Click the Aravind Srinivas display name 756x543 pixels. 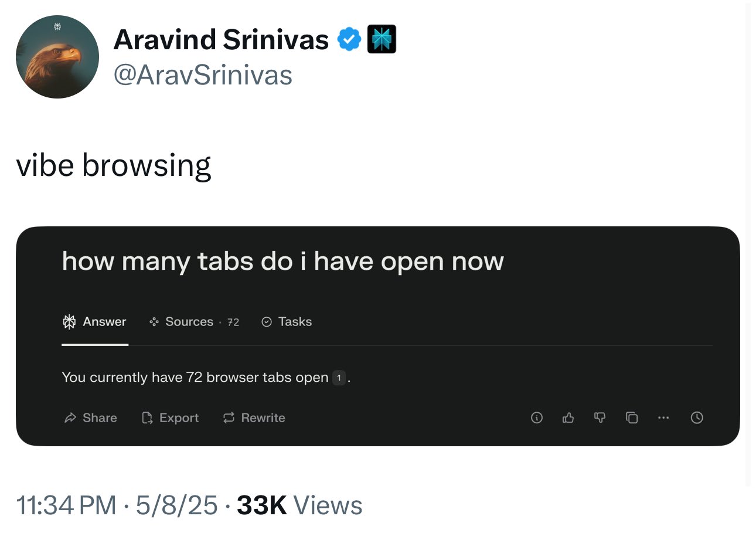(221, 40)
